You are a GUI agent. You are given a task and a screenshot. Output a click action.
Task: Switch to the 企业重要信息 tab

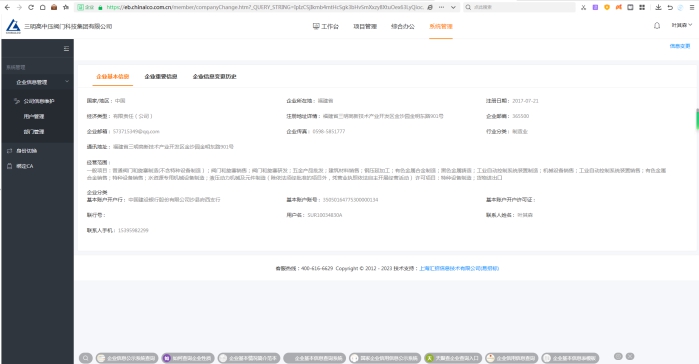pyautogui.click(x=161, y=77)
